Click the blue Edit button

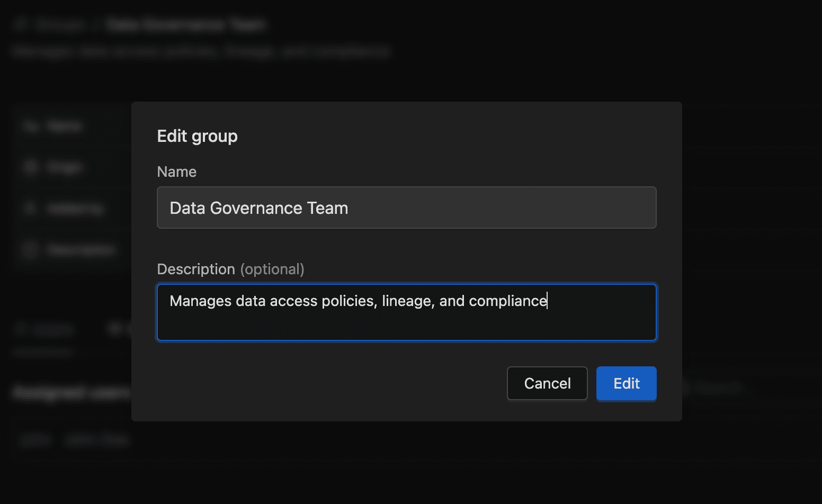[626, 383]
